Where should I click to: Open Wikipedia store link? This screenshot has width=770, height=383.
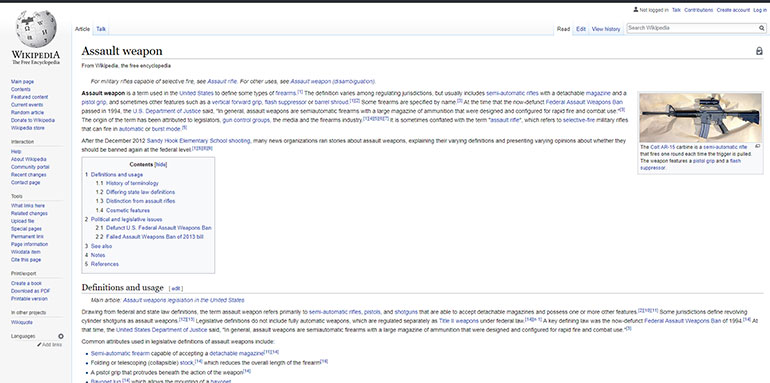pos(28,128)
